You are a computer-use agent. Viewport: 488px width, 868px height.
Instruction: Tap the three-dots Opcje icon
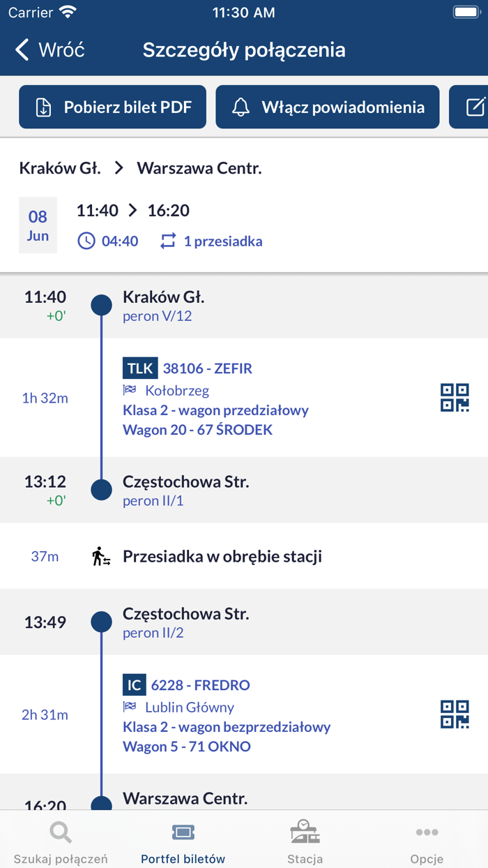coord(427,832)
